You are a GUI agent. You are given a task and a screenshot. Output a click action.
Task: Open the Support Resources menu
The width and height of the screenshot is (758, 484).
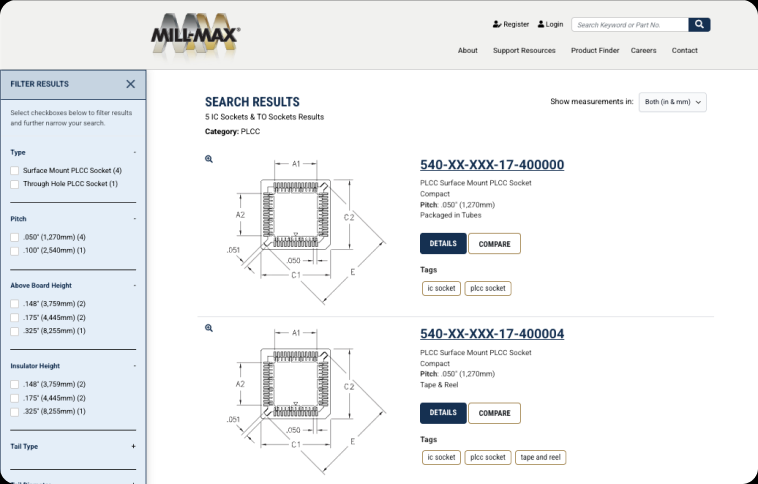[x=524, y=50]
